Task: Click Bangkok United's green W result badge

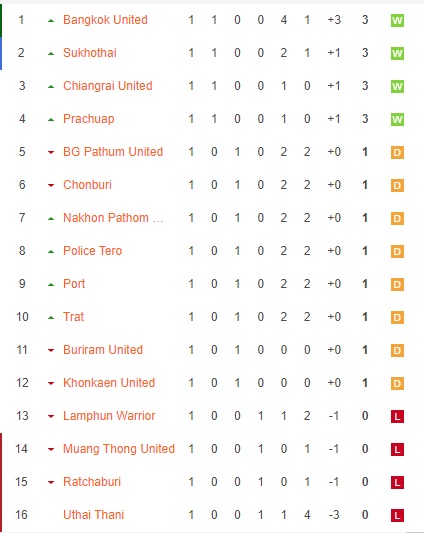Action: pos(397,21)
